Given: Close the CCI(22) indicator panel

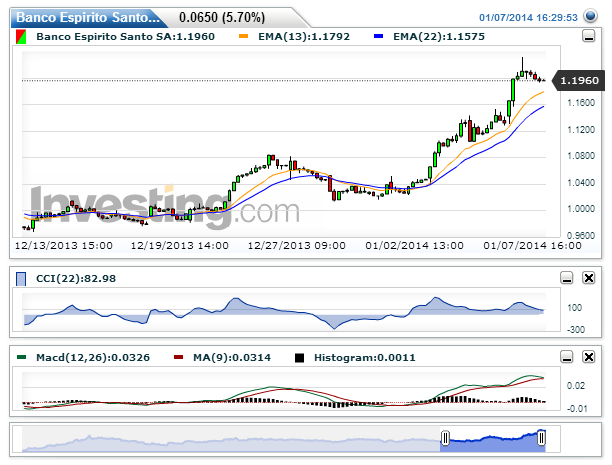Looking at the screenshot, I should 589,278.
